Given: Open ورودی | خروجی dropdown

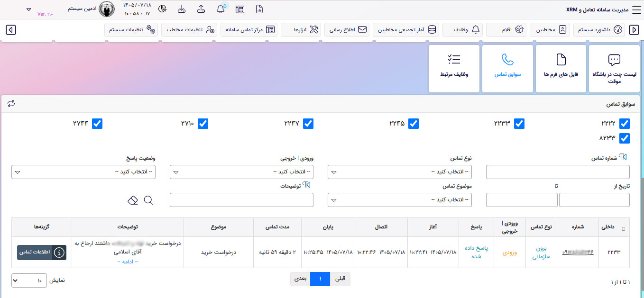Looking at the screenshot, I should tap(241, 172).
